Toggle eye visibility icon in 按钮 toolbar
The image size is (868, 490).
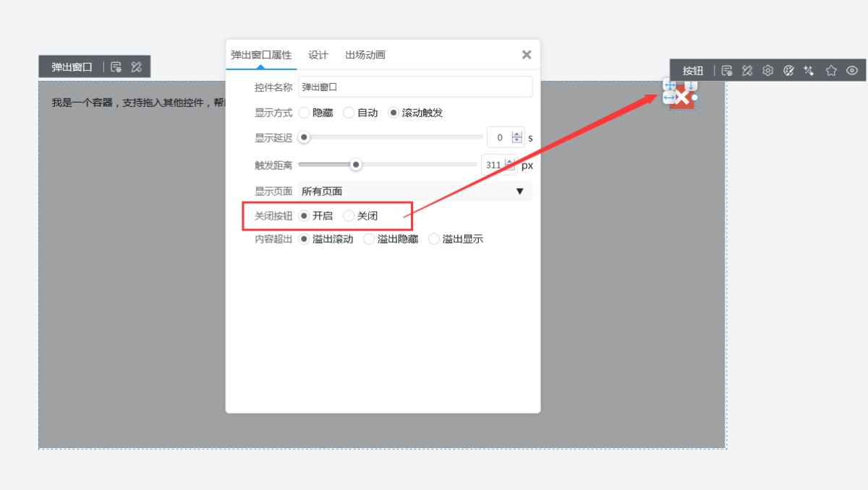pyautogui.click(x=852, y=71)
